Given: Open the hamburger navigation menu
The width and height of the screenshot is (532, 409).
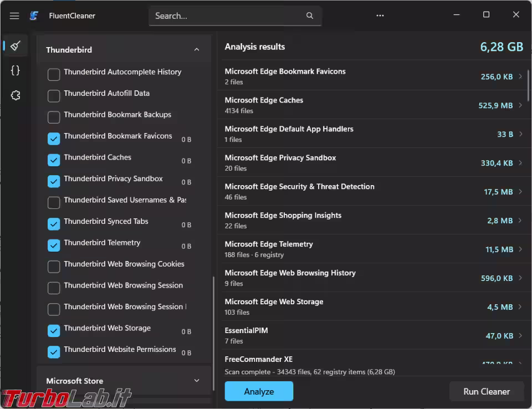Looking at the screenshot, I should coord(14,16).
